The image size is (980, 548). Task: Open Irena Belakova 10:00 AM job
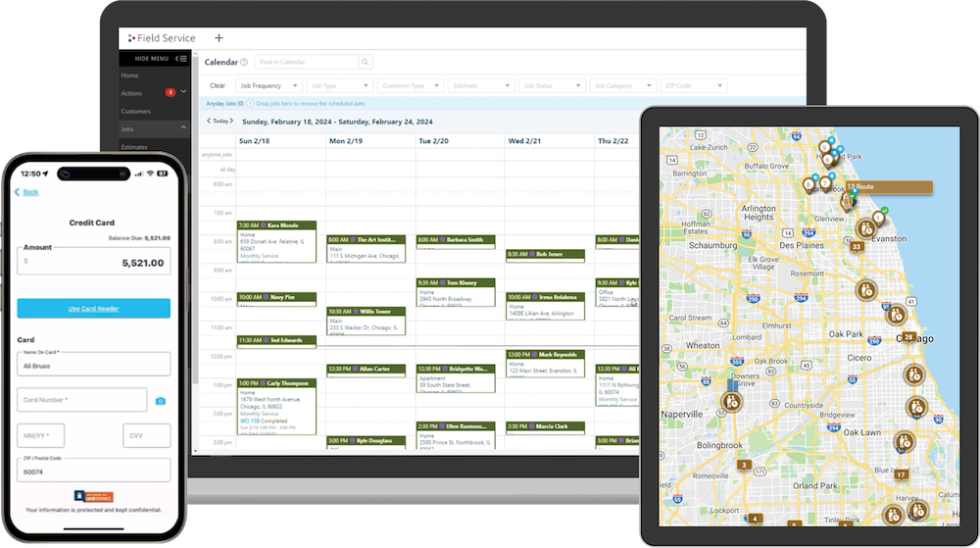(x=546, y=306)
